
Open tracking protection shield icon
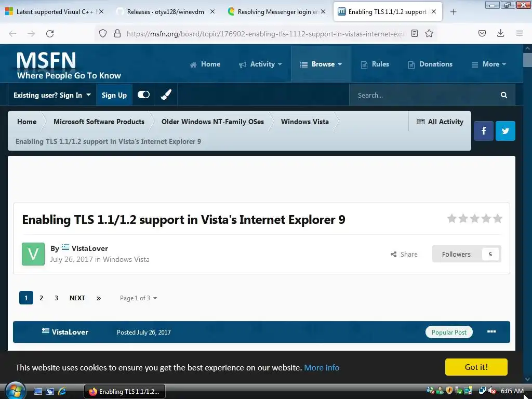tap(103, 33)
